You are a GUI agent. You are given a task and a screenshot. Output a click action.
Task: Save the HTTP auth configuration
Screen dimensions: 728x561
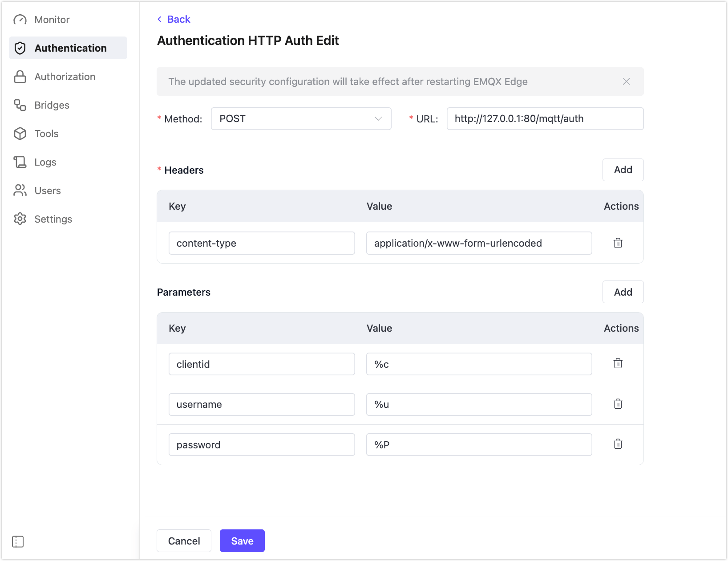(242, 541)
